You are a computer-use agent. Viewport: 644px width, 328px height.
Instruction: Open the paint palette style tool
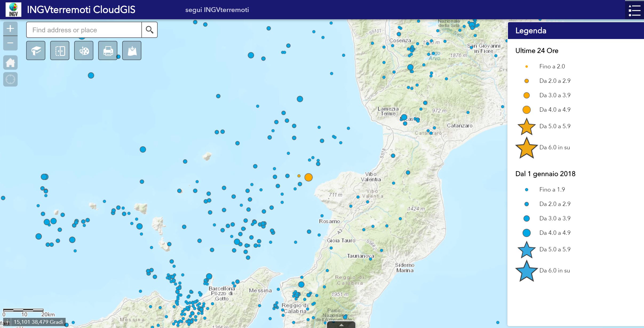tap(84, 50)
